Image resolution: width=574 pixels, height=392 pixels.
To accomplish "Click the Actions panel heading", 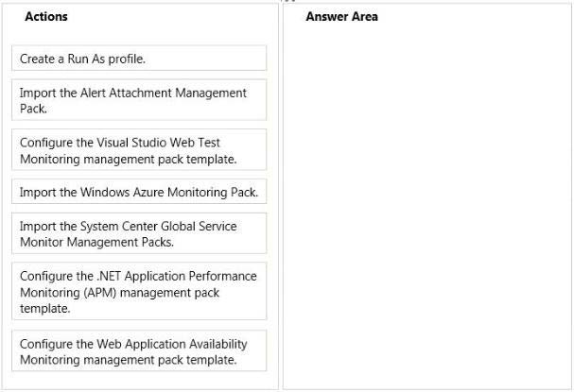I will [46, 16].
